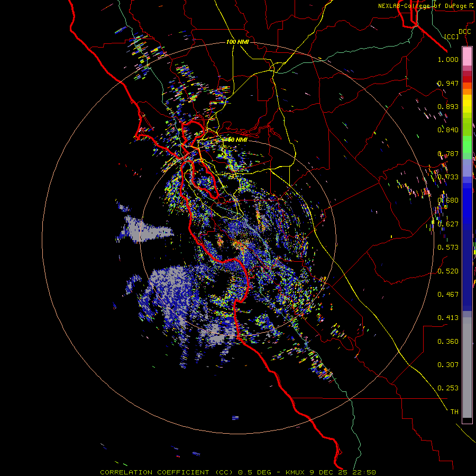The height and width of the screenshot is (476, 476).
Task: Select the 0.467 scale value
Action: click(x=448, y=295)
